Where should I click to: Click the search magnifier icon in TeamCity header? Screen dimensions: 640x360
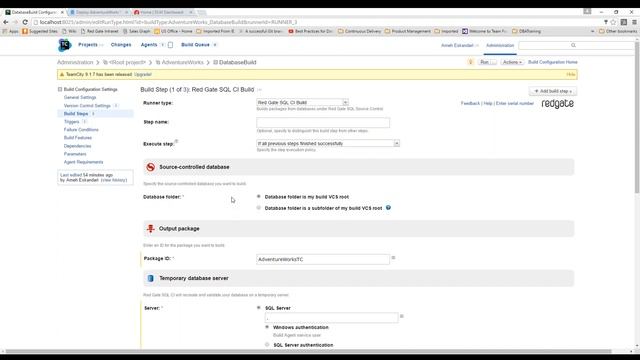573,45
